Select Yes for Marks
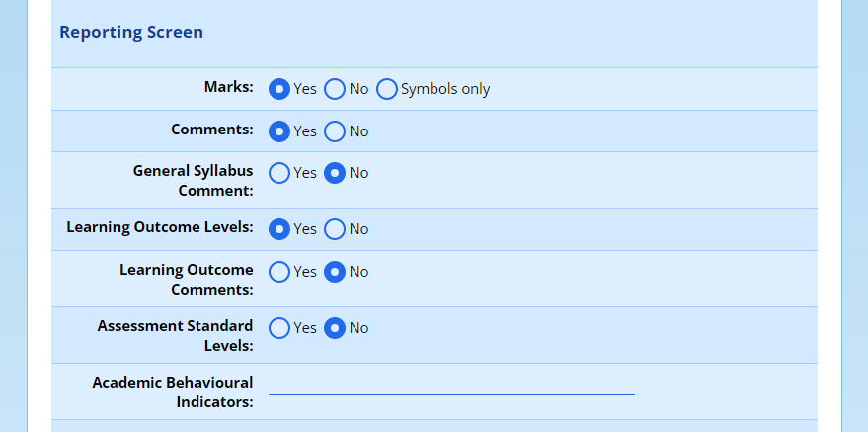The image size is (868, 432). pos(279,89)
